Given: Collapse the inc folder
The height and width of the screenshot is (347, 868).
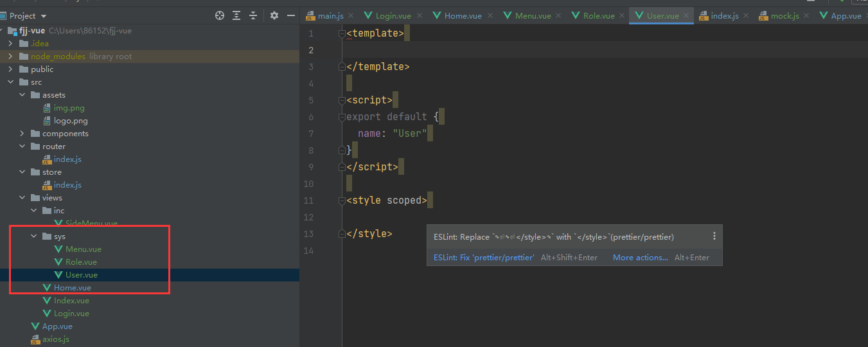Looking at the screenshot, I should [33, 210].
